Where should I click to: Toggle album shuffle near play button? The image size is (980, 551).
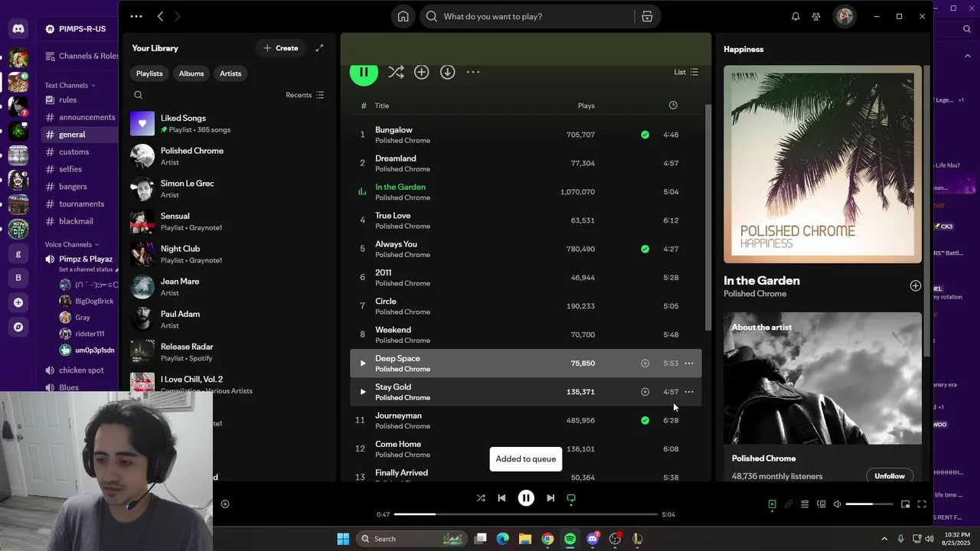396,72
